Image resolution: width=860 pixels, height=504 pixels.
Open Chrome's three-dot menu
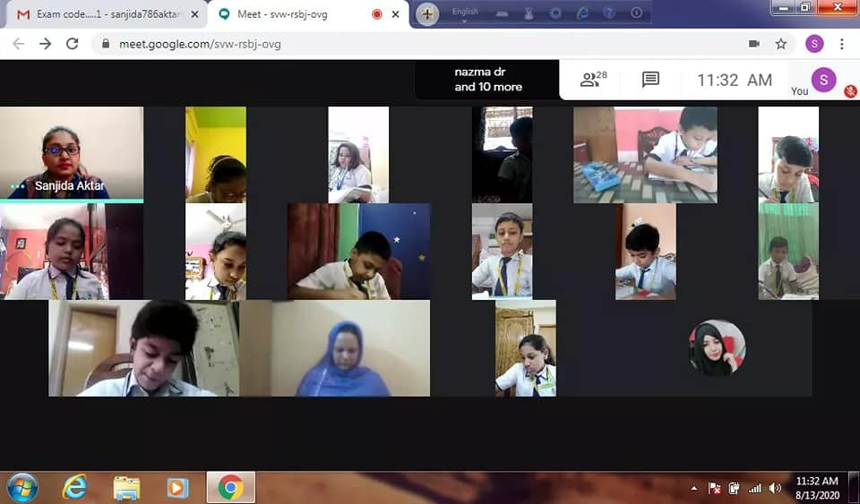(841, 44)
